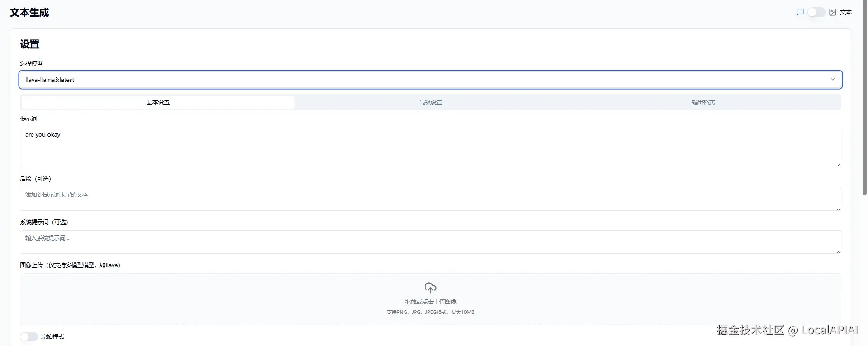The image size is (868, 346).
Task: Click the 原始模式 label text
Action: [52, 337]
